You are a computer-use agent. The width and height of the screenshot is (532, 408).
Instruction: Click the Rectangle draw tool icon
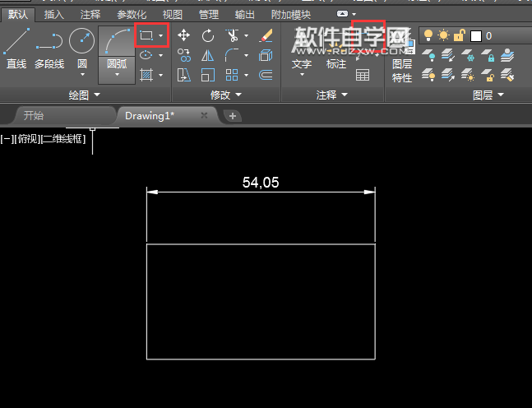click(146, 35)
